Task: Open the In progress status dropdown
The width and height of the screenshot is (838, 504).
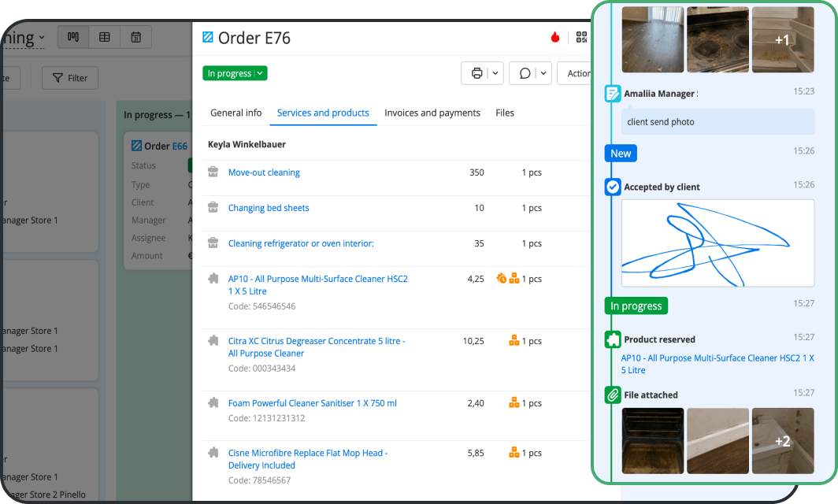Action: [235, 73]
